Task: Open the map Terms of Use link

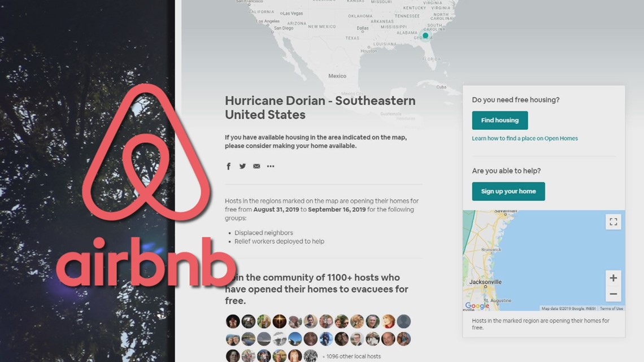Action: coord(611,309)
